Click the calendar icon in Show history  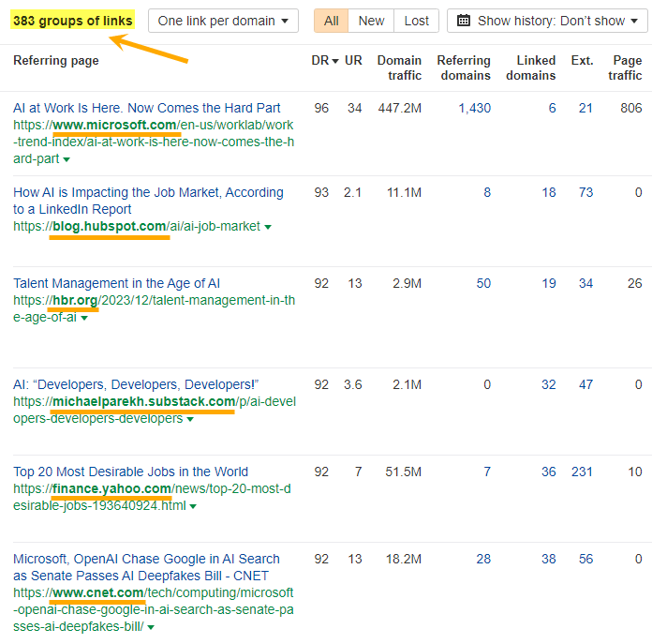tap(464, 21)
